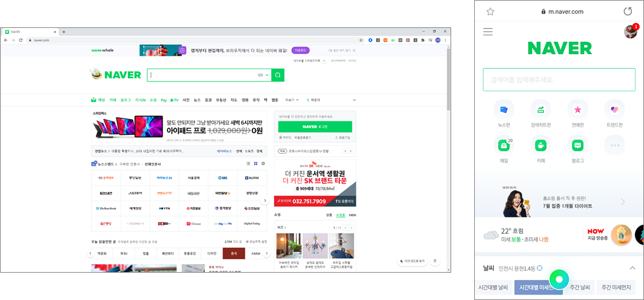Open 블로그 in the desktop navigation bar
The height and width of the screenshot is (300, 644).
[126, 100]
